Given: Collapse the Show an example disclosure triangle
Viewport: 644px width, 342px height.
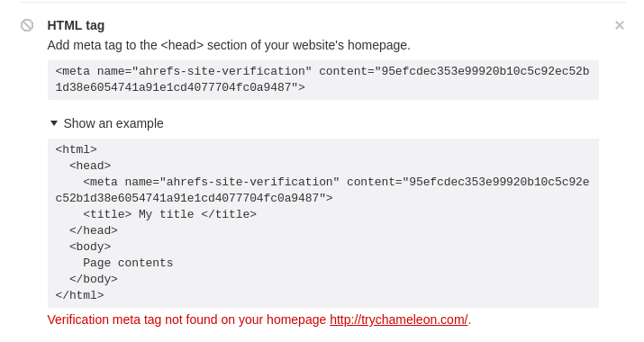Looking at the screenshot, I should (x=54, y=123).
